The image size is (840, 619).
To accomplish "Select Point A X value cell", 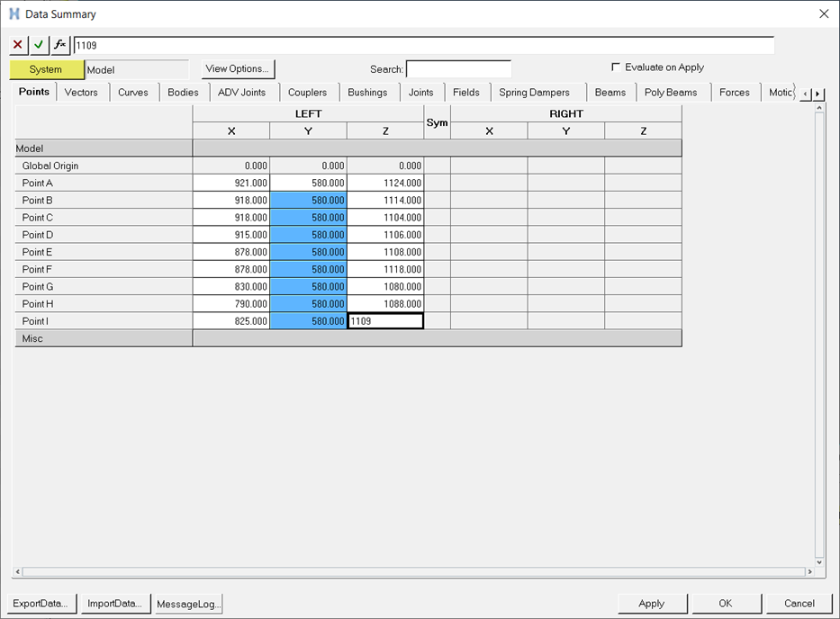I will [231, 184].
